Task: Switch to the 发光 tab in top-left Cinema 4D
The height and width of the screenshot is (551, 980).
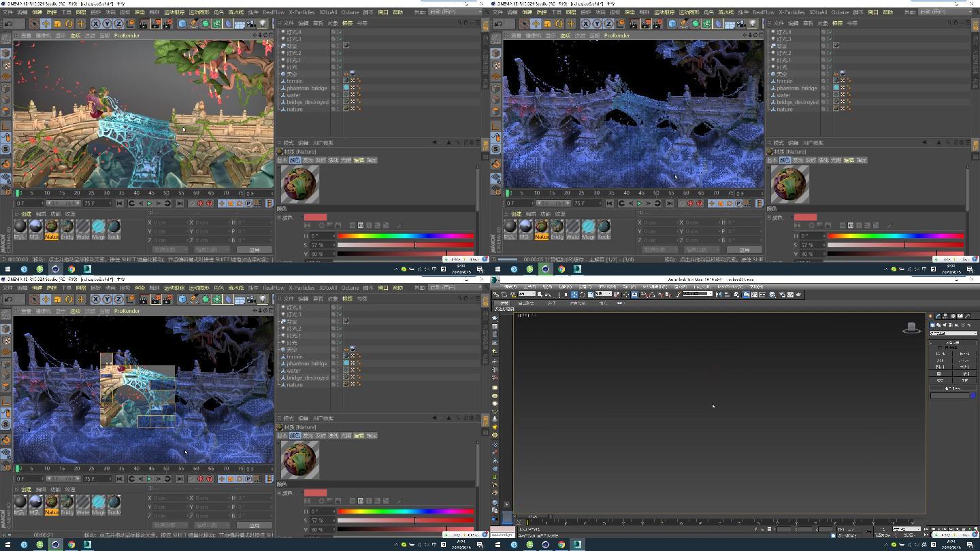Action: (308, 160)
